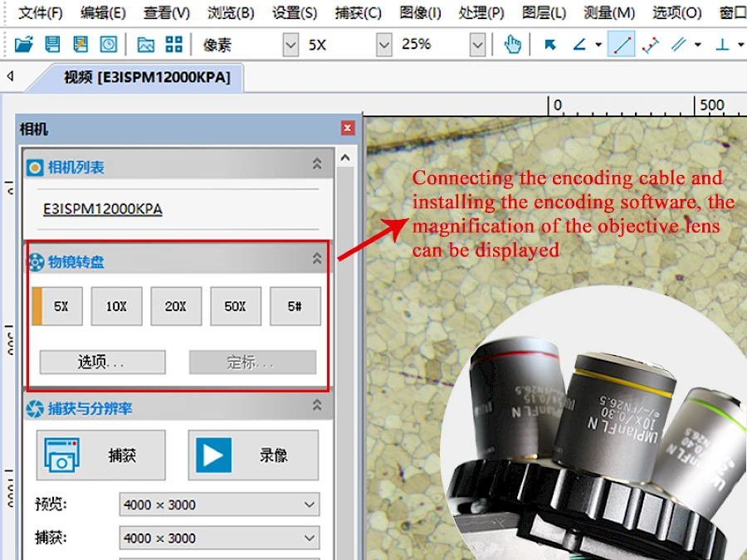
Task: Open the 浏览(B) menu
Action: (231, 12)
